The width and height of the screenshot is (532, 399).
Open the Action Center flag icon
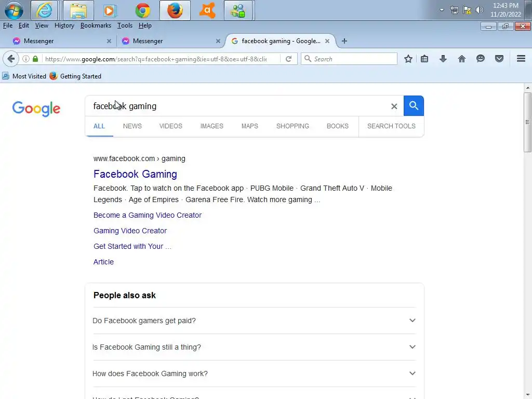point(467,10)
